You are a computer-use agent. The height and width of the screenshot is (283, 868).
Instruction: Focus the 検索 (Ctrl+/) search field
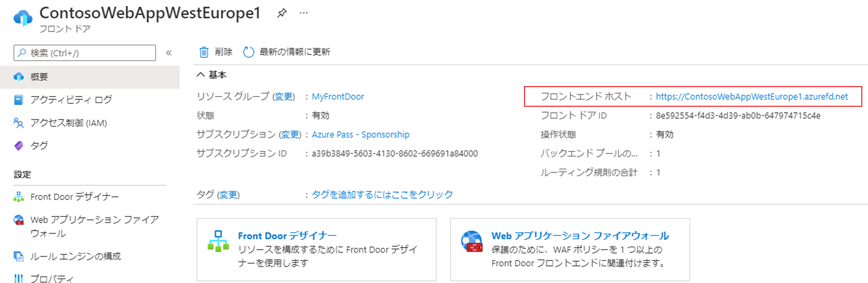click(84, 53)
